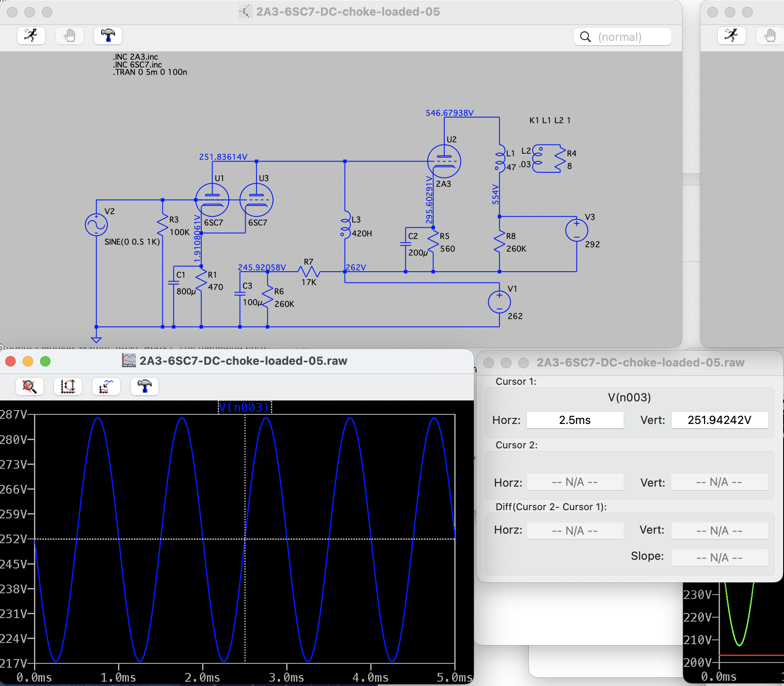Image resolution: width=784 pixels, height=686 pixels.
Task: Select the L2 inductor symbol
Action: point(538,158)
